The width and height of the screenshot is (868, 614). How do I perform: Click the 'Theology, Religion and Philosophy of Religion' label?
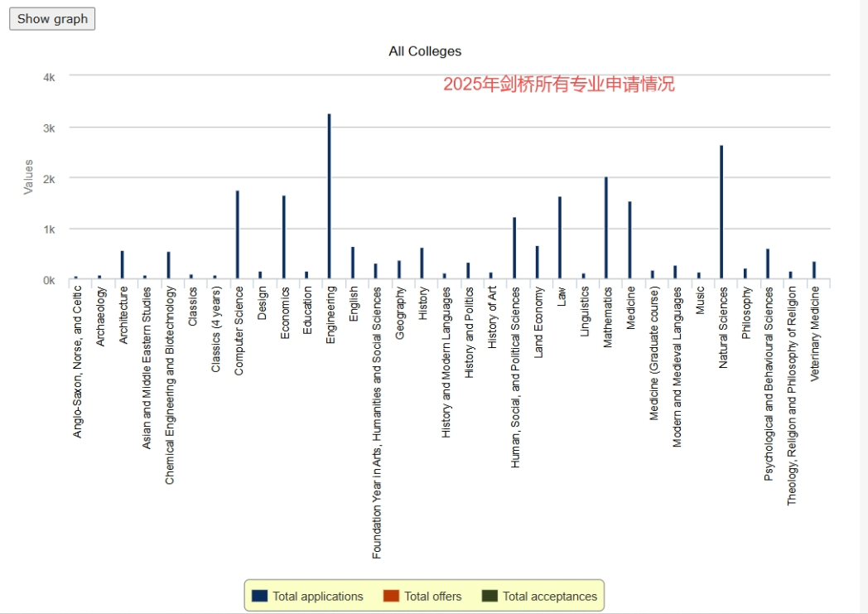click(x=792, y=396)
